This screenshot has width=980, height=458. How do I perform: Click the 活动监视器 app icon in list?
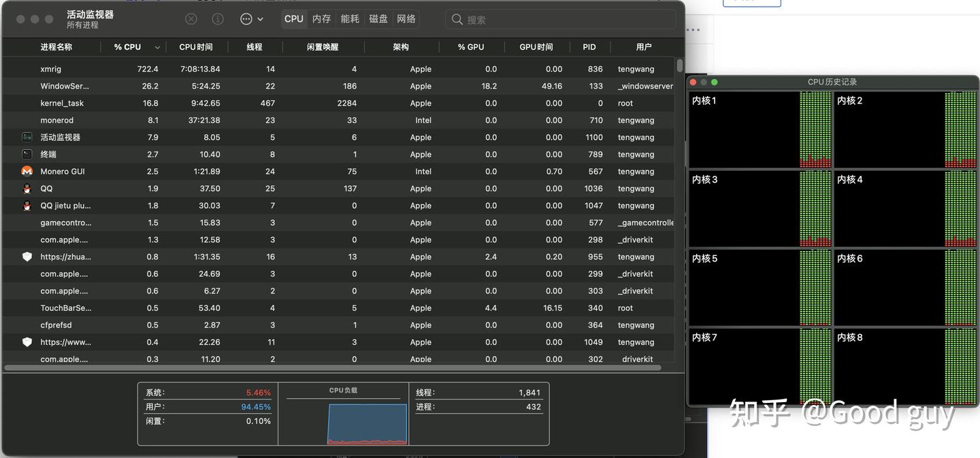point(27,137)
